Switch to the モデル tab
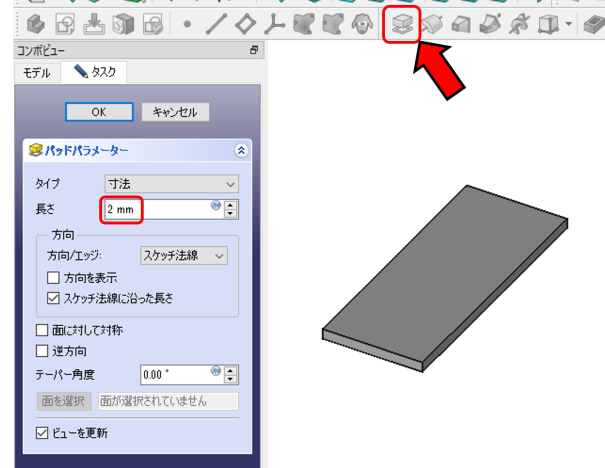Screen dimensions: 605x468 pyautogui.click(x=37, y=73)
